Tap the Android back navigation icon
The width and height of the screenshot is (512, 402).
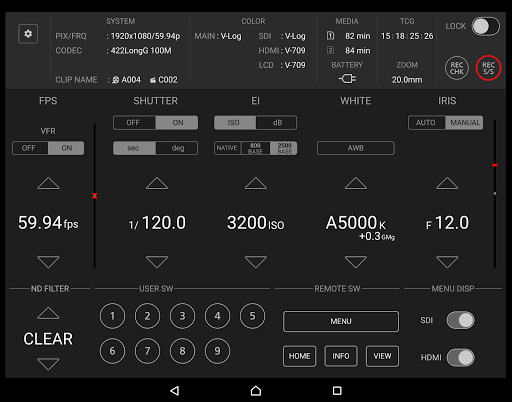point(175,391)
